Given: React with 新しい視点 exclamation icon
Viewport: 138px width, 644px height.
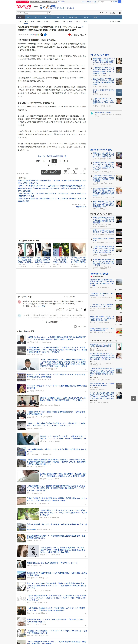Looking at the screenshot, I should pyautogui.click(x=83, y=171).
